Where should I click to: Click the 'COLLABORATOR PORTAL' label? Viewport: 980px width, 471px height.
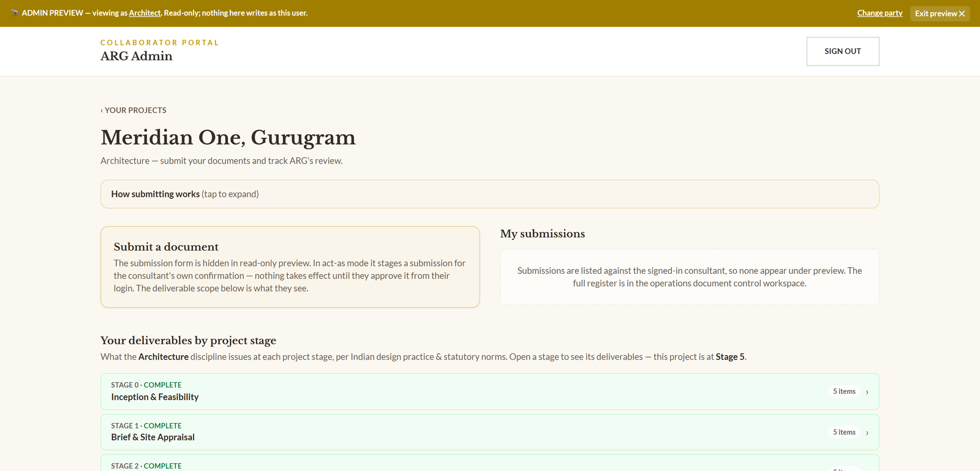click(x=160, y=43)
